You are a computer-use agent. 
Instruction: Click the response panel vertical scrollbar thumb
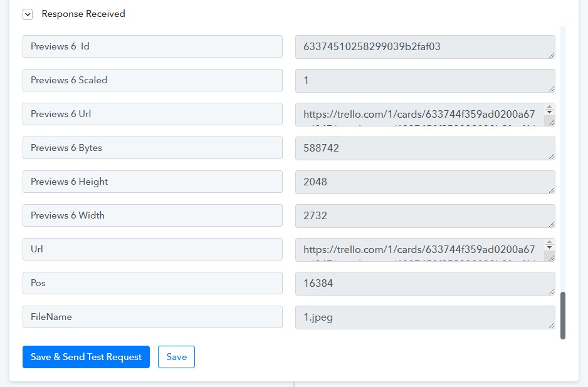tap(563, 315)
